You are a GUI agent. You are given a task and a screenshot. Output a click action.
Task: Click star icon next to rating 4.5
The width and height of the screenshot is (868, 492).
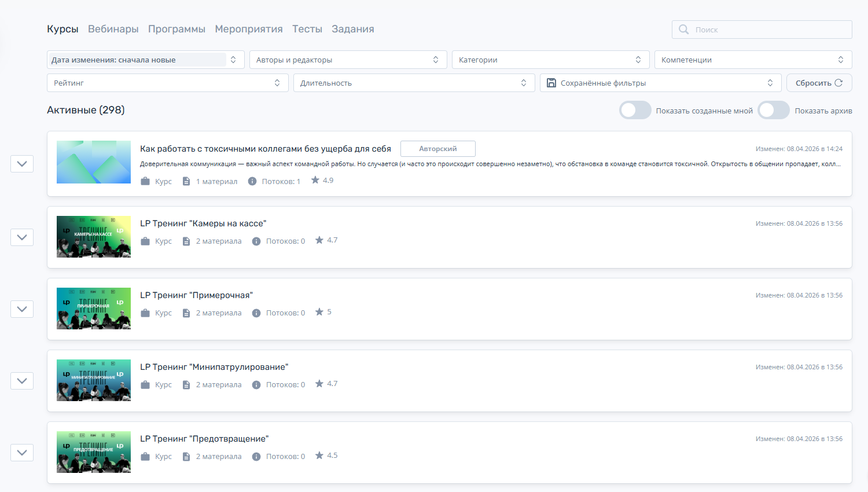319,455
